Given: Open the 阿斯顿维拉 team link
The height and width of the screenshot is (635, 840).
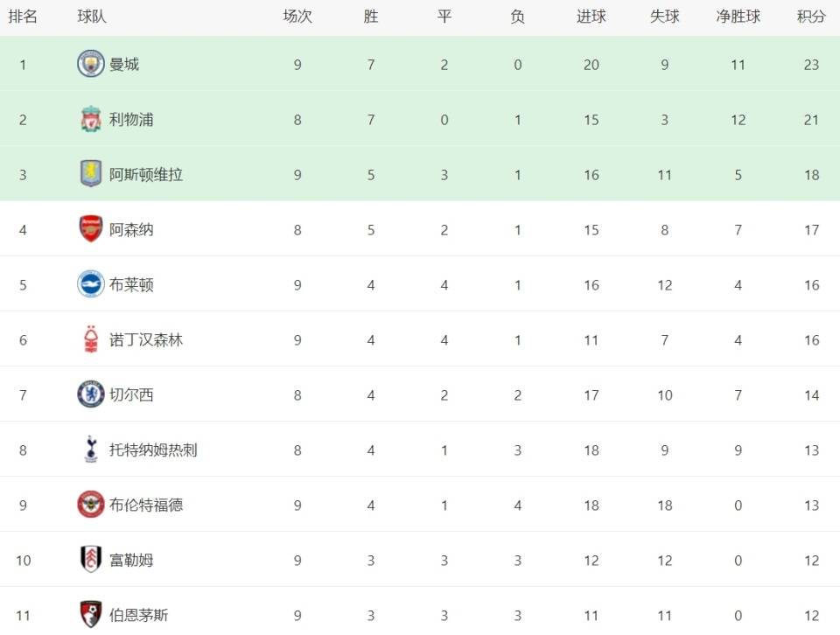Looking at the screenshot, I should click(146, 175).
